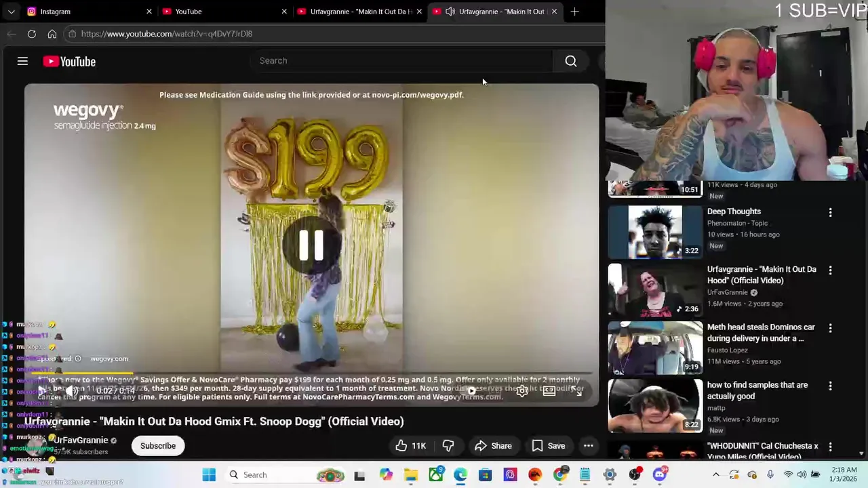Toggle the video player volume speaker
The height and width of the screenshot is (488, 868).
[72, 391]
